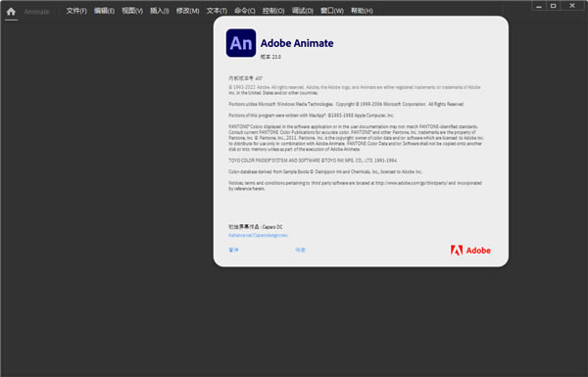
Task: Open the 文件(F) menu
Action: [x=76, y=11]
